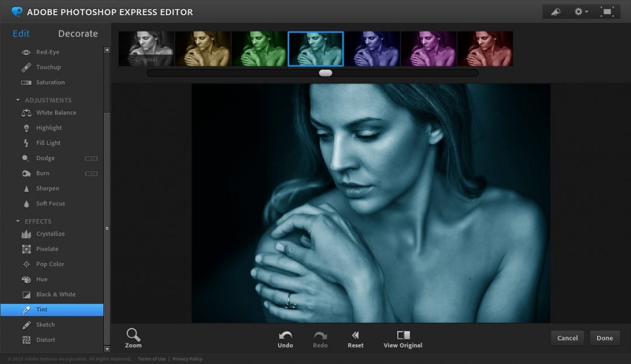Screen dimensions: 631x364
Task: Select the Sharpen triangle icon
Action: pyautogui.click(x=26, y=188)
